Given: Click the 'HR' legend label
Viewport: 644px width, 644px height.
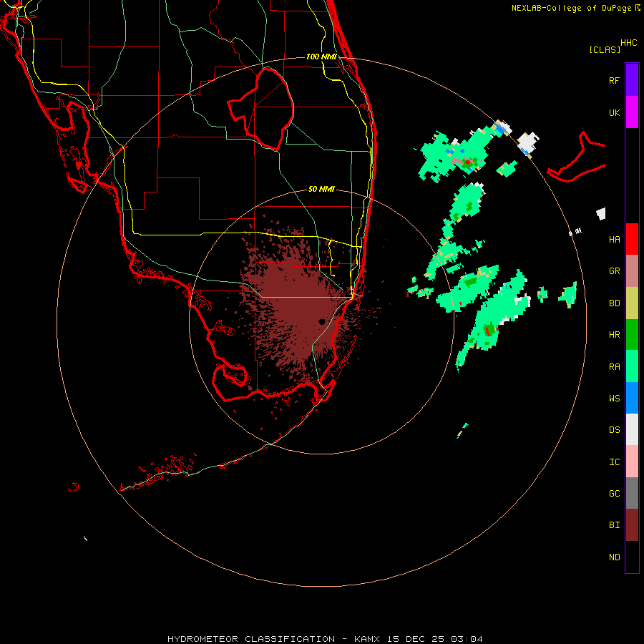Looking at the screenshot, I should pos(614,335).
